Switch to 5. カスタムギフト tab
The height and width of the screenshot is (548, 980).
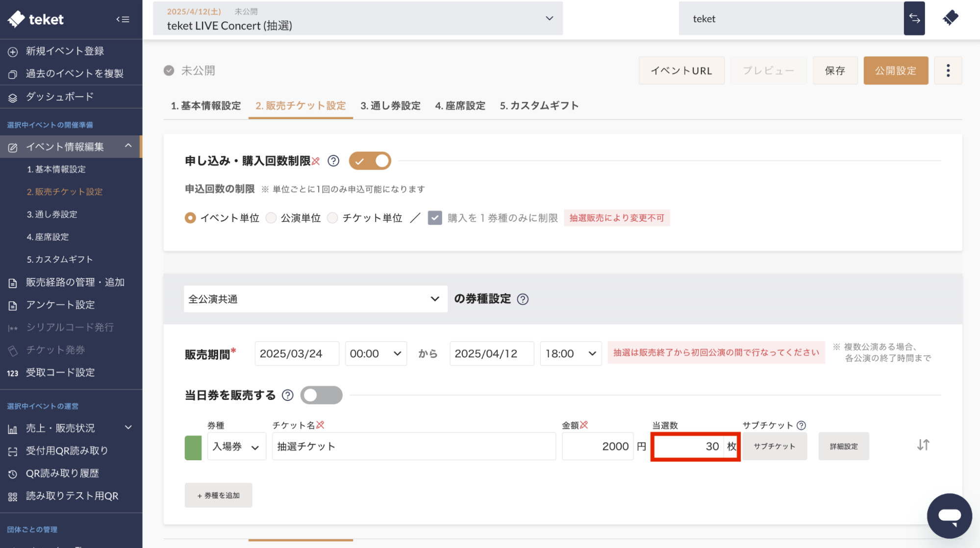[539, 106]
